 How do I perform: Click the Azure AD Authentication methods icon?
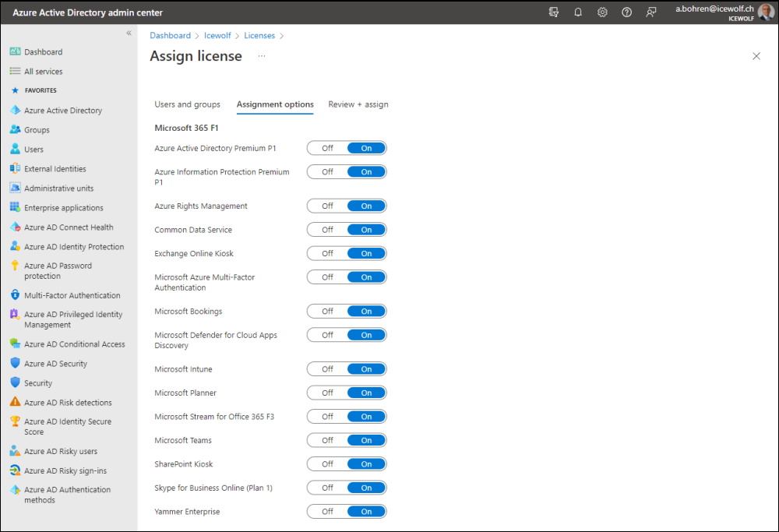pos(15,490)
